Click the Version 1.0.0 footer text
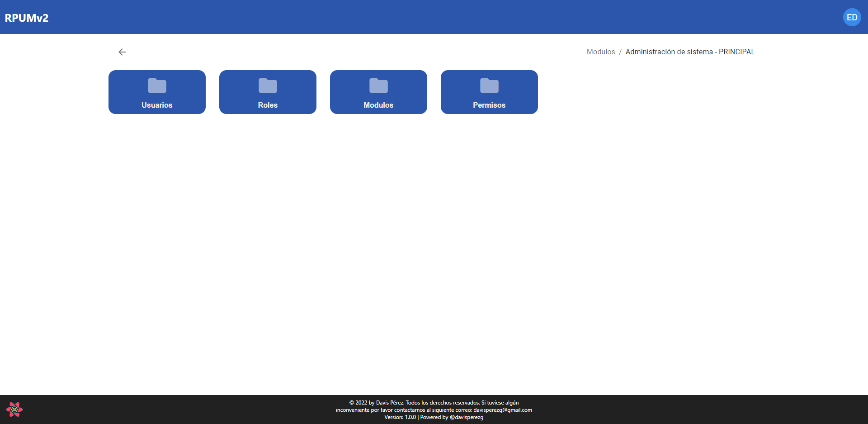 [400, 417]
